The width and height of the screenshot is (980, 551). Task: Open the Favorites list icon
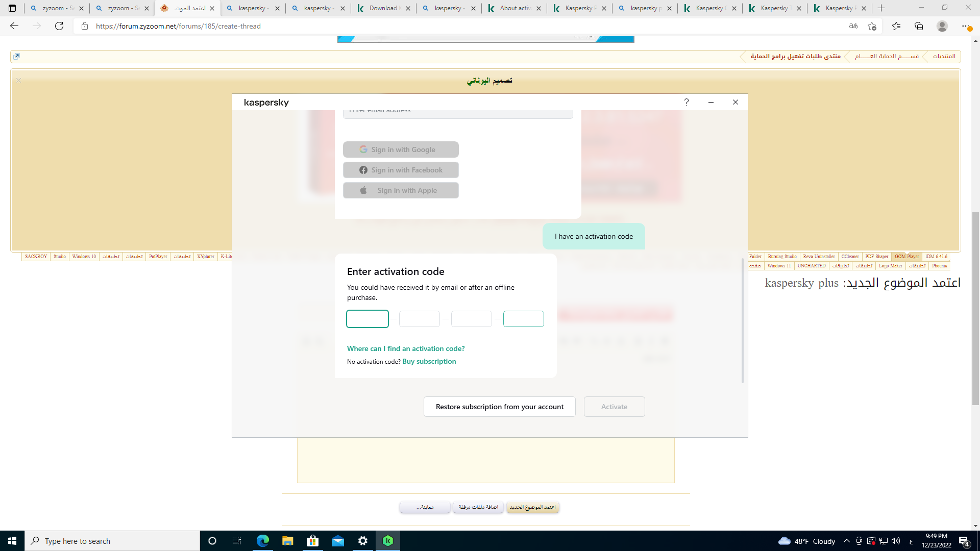(x=896, y=26)
